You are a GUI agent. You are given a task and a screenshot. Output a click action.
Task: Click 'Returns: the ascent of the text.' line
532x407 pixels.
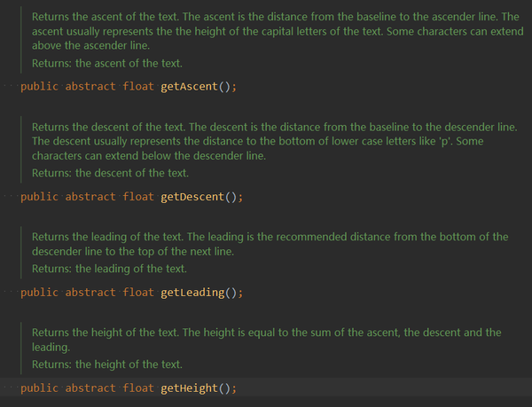[x=106, y=64]
